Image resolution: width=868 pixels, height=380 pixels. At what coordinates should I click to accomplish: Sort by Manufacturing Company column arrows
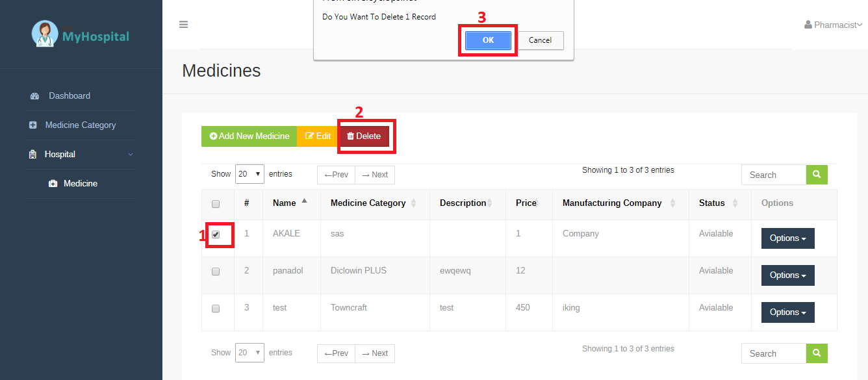coord(672,203)
